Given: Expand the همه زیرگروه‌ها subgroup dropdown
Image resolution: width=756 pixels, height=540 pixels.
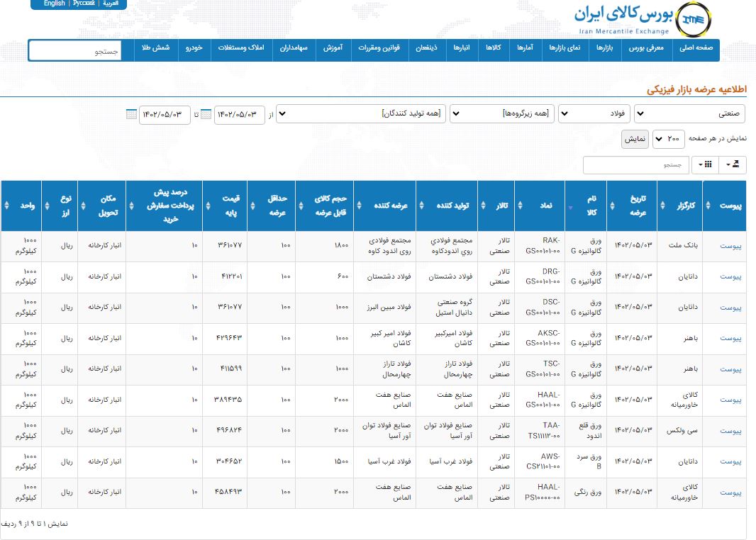Looking at the screenshot, I should pyautogui.click(x=502, y=113).
